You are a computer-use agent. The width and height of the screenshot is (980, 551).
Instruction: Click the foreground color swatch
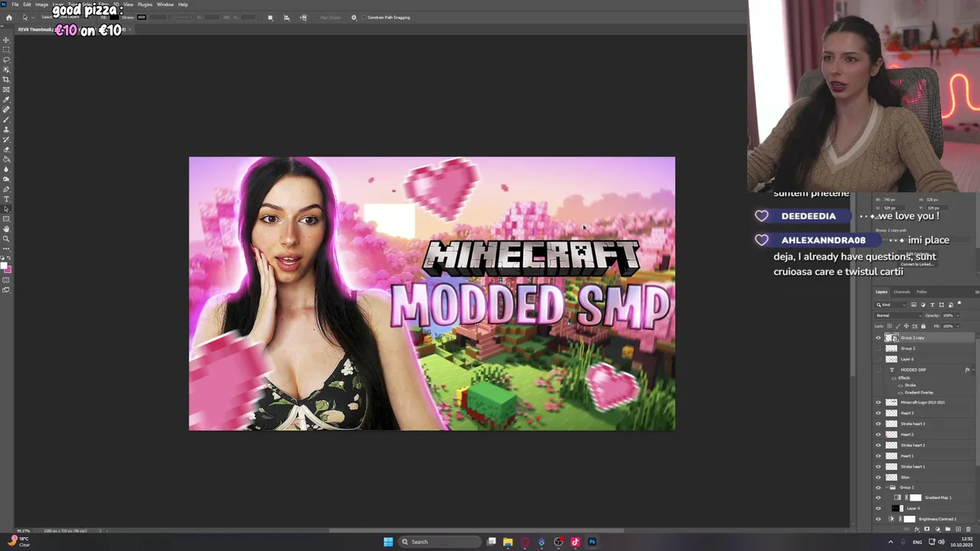[x=4, y=266]
